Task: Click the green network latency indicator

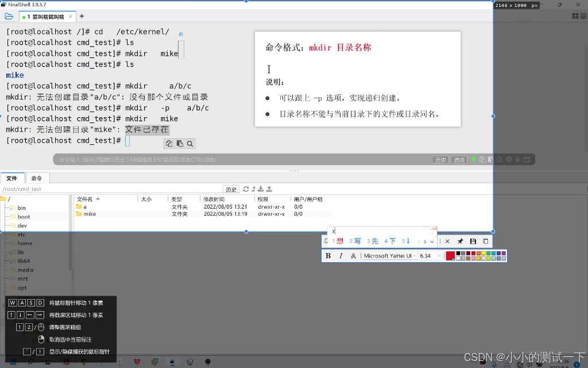Action: [x=474, y=159]
